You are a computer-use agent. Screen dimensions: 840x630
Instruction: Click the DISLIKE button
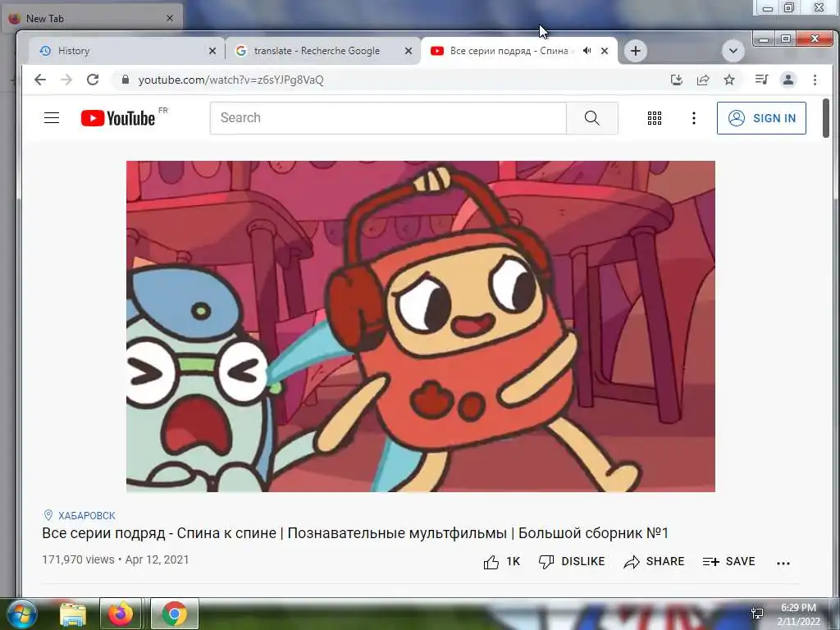(x=572, y=561)
